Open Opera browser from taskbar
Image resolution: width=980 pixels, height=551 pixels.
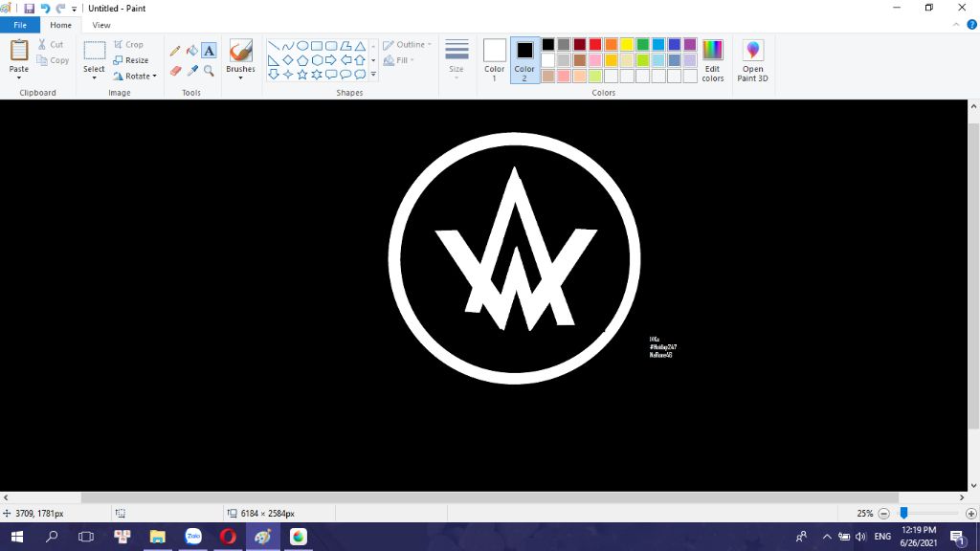click(x=228, y=537)
